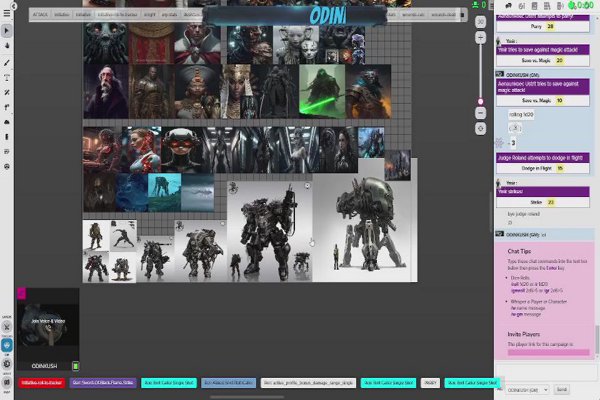Open the card decks tool
The height and width of the screenshot is (400, 600).
click(7, 152)
